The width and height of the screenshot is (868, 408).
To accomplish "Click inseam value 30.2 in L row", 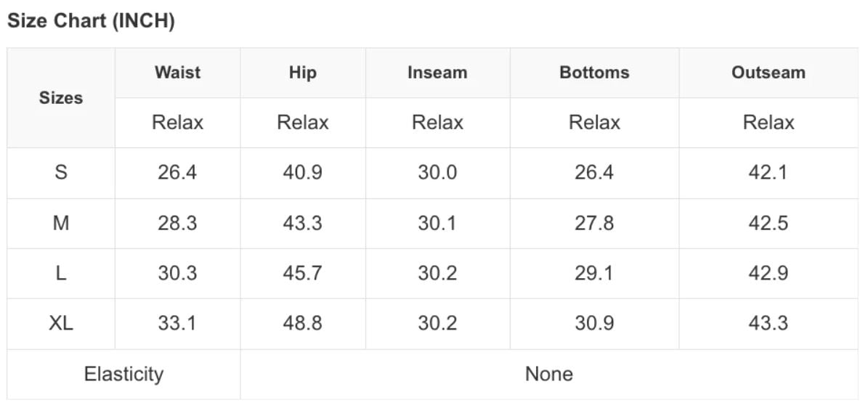I will (x=437, y=274).
